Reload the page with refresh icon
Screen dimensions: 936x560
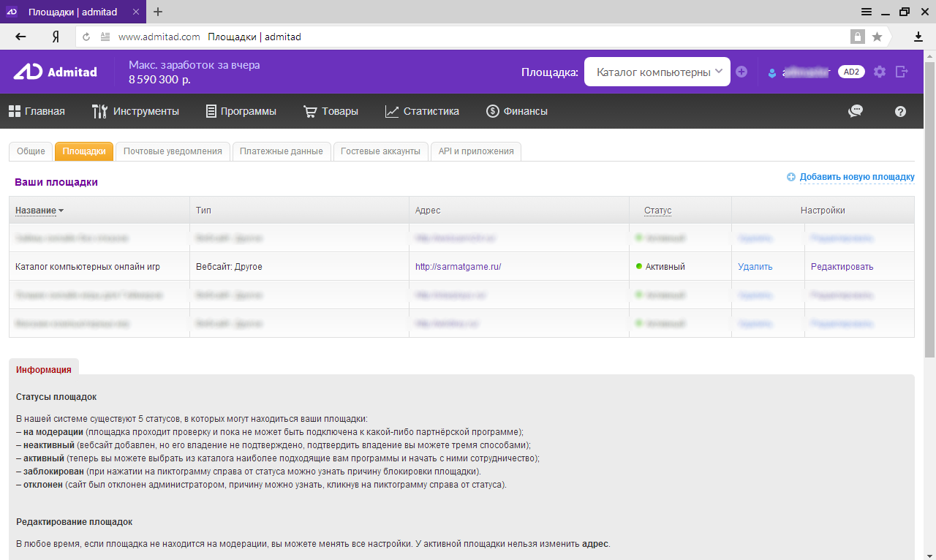coord(86,37)
